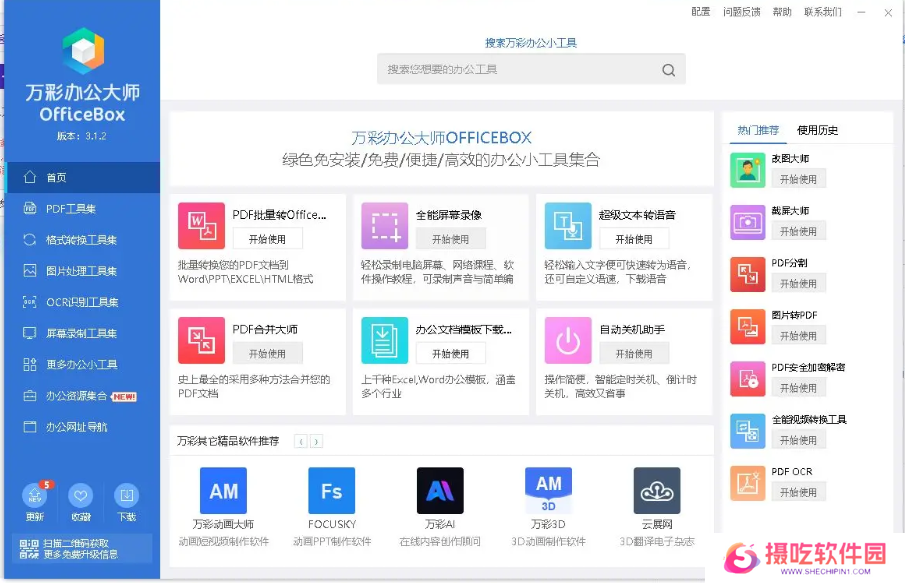The width and height of the screenshot is (905, 583).
Task: Start using 改图大师
Action: [798, 179]
